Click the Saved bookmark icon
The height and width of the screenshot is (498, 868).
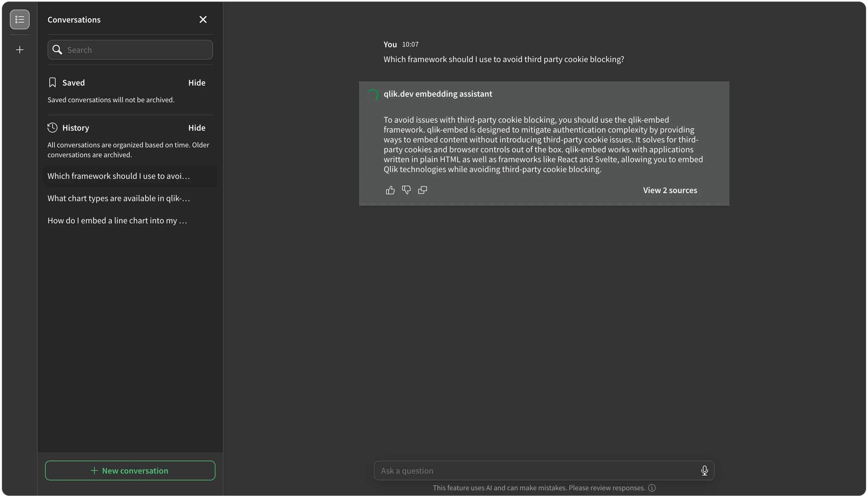pos(52,82)
